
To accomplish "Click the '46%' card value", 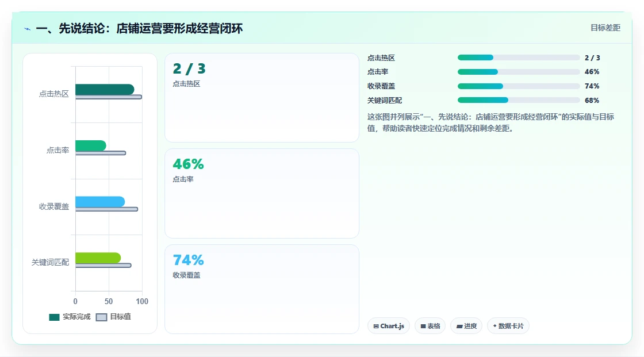I will [188, 164].
